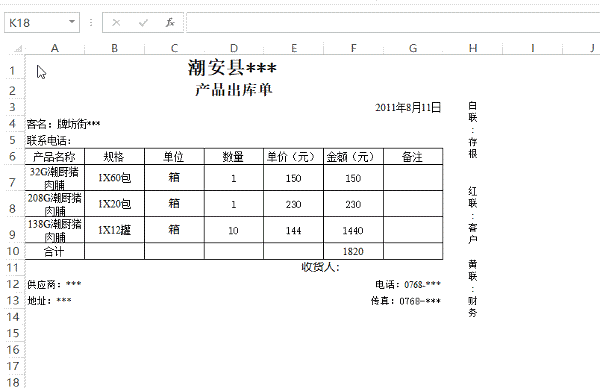Open the Name Box dropdown arrow
The height and width of the screenshot is (388, 600).
coord(72,22)
